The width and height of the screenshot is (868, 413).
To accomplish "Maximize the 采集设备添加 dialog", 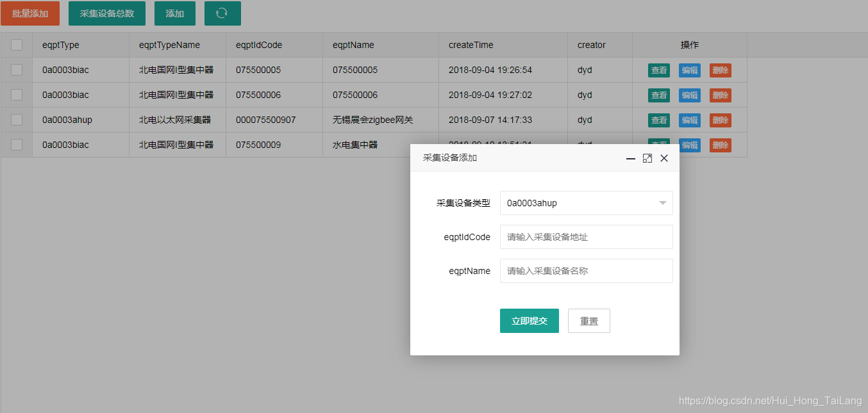I will [x=647, y=158].
